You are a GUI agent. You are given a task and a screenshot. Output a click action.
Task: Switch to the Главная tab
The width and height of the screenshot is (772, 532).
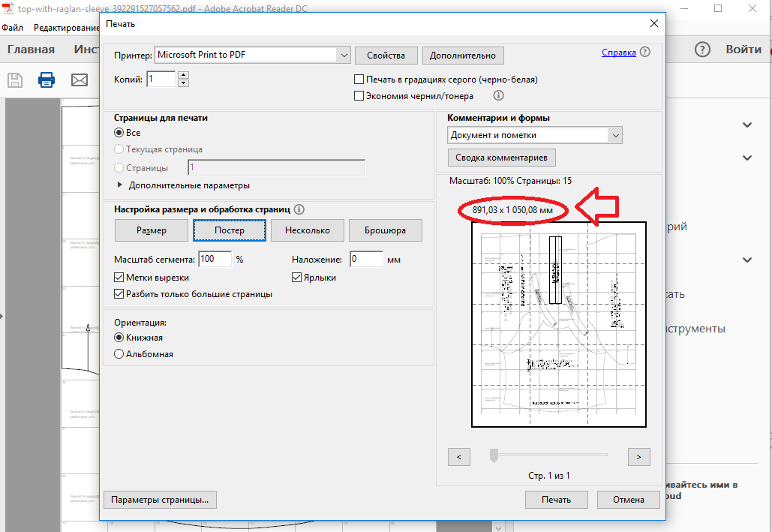tap(31, 50)
